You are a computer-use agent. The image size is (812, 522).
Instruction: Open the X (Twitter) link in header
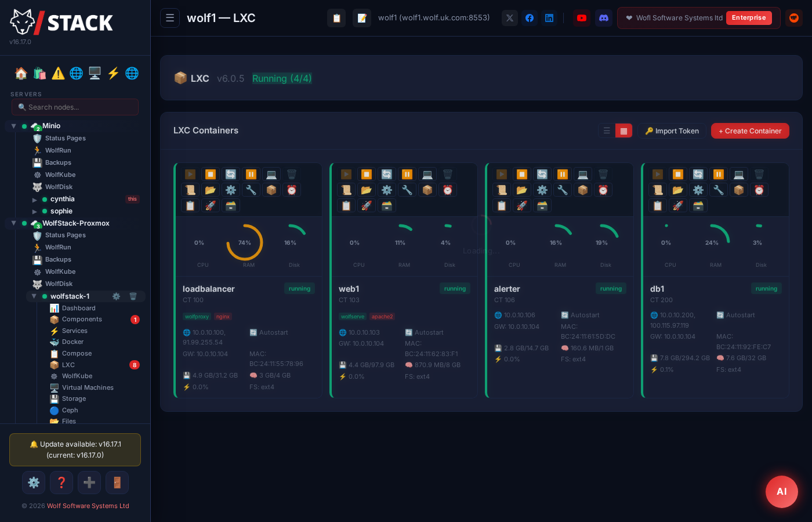click(x=510, y=18)
